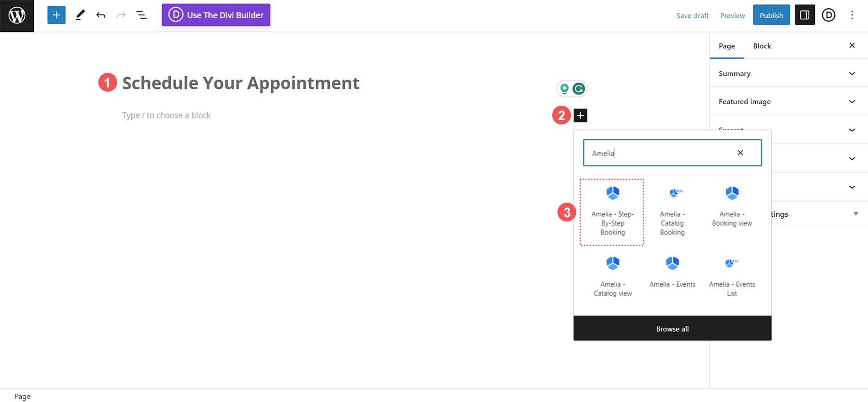
Task: Click the WordPress logo icon
Action: [17, 16]
